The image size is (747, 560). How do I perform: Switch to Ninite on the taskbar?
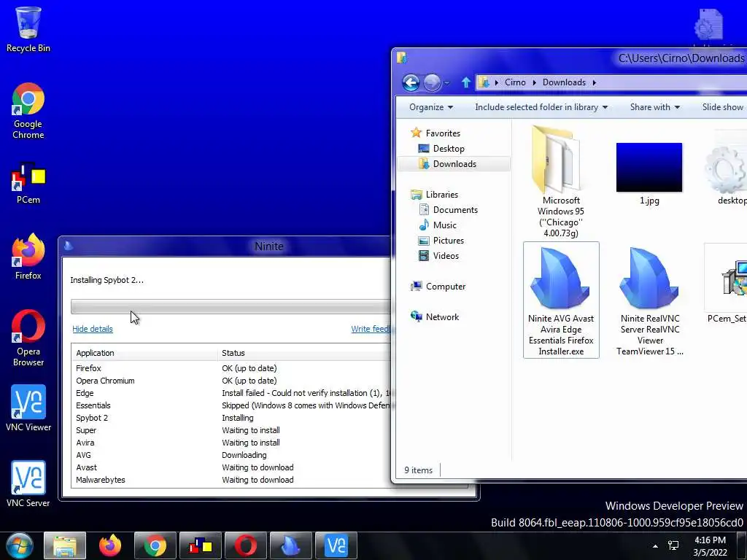[291, 545]
